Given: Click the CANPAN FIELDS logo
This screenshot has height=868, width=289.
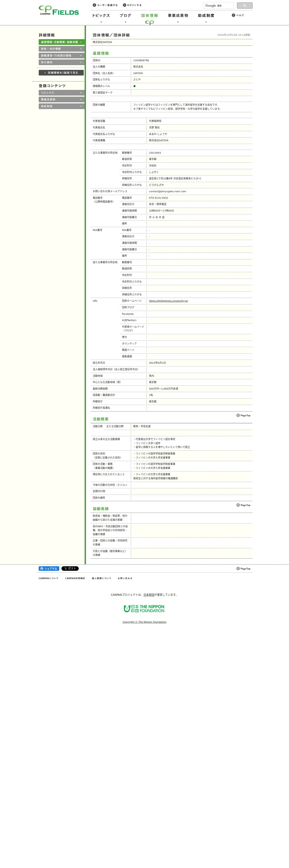Looking at the screenshot, I should click(59, 10).
